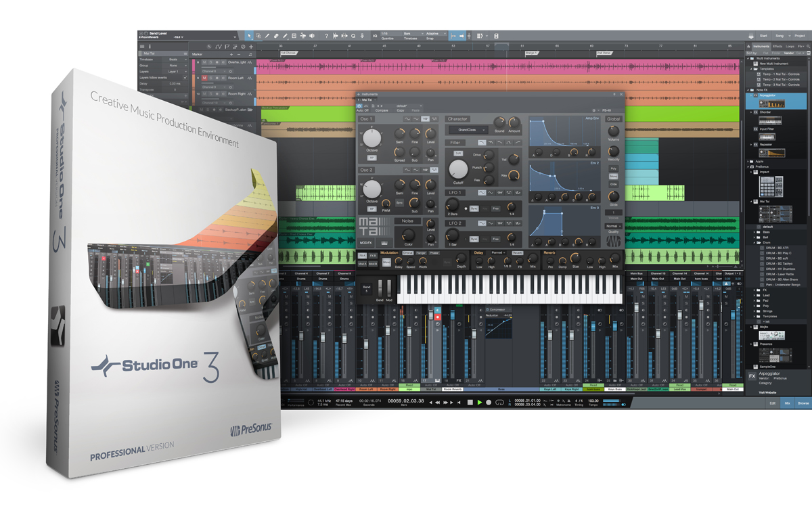Adjust the Global Volume knob

(x=614, y=131)
